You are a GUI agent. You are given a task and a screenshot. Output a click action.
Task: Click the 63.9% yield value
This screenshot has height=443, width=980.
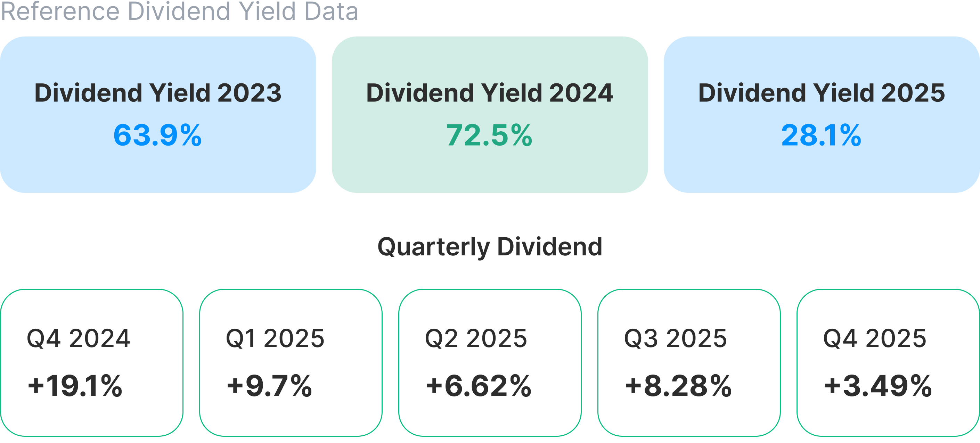(x=157, y=136)
